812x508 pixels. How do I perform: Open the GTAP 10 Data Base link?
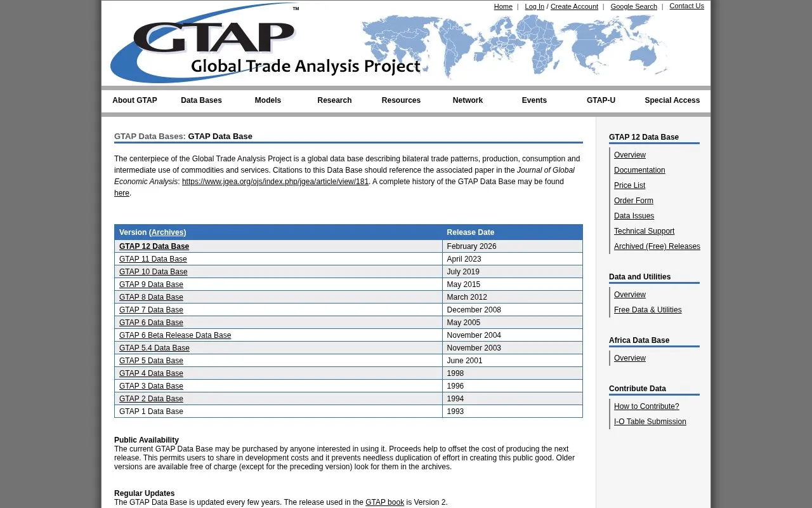(x=154, y=272)
